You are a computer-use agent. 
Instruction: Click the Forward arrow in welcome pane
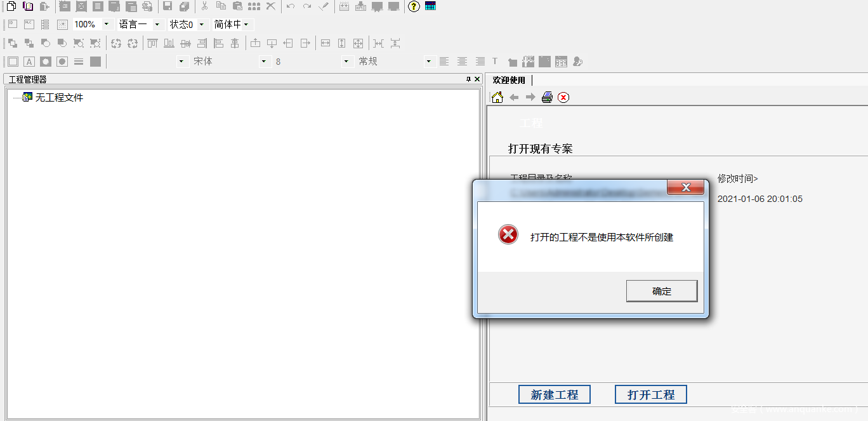(x=530, y=97)
